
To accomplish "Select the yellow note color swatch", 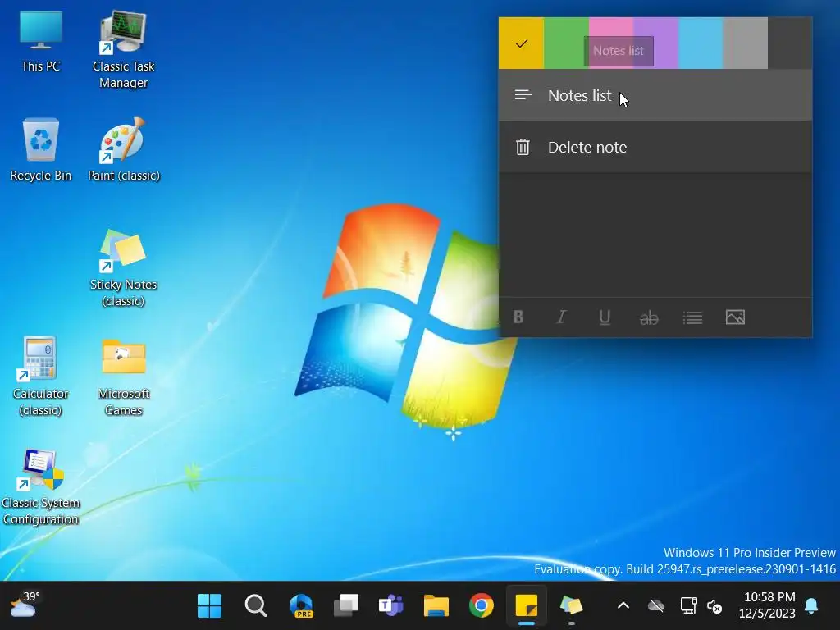I will tap(521, 43).
